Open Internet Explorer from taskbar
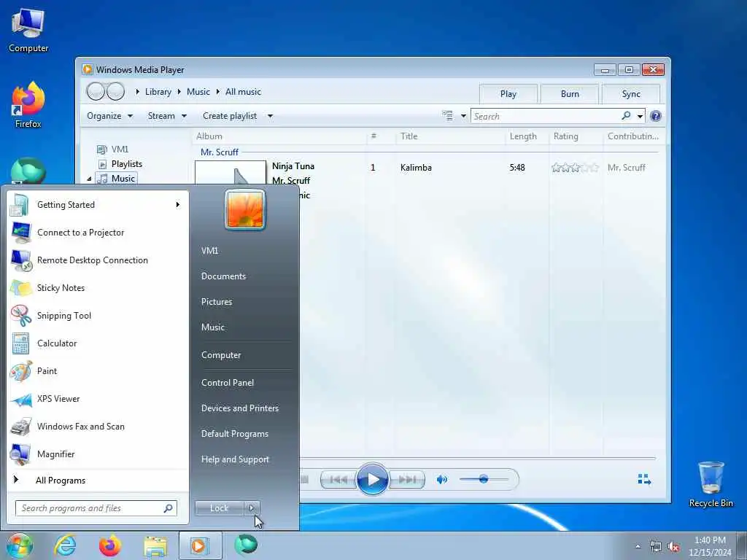This screenshot has height=560, width=747. point(65,545)
